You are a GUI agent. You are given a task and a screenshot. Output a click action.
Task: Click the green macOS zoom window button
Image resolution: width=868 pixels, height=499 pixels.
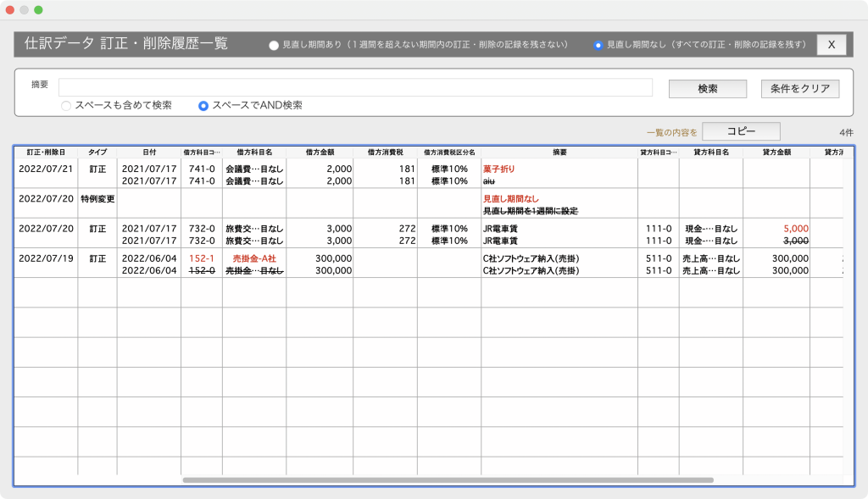(x=38, y=9)
